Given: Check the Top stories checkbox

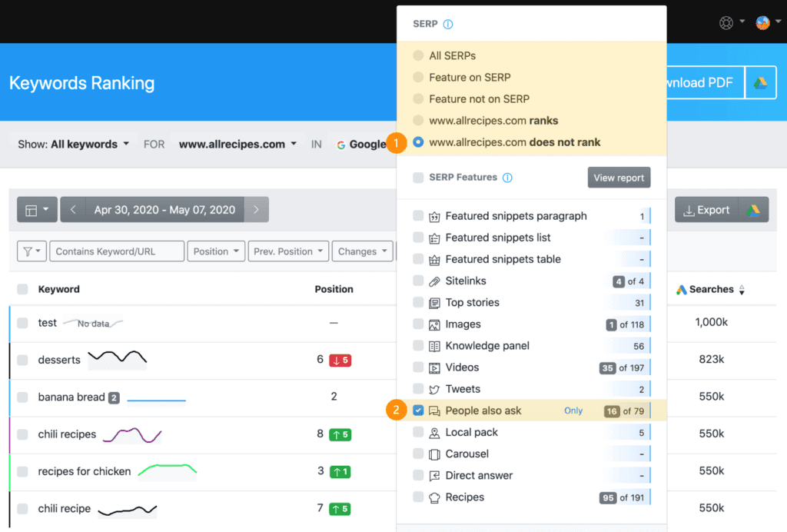Looking at the screenshot, I should pyautogui.click(x=418, y=301).
